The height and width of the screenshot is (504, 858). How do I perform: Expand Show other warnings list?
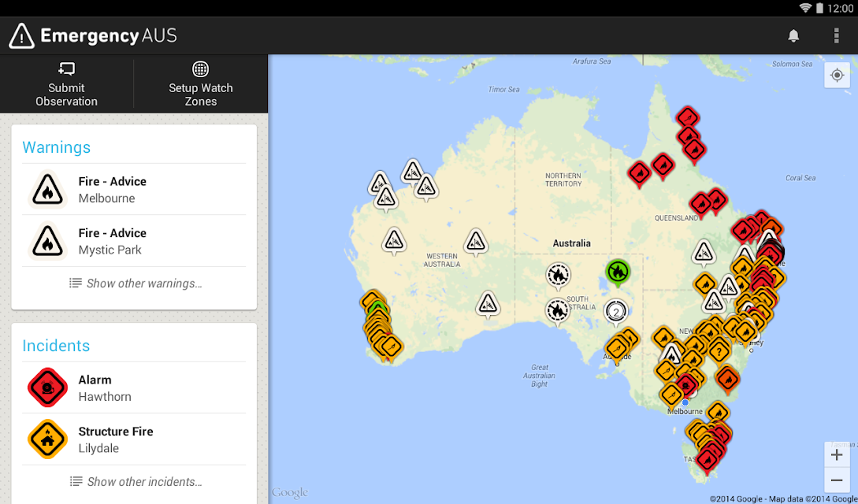coord(135,283)
